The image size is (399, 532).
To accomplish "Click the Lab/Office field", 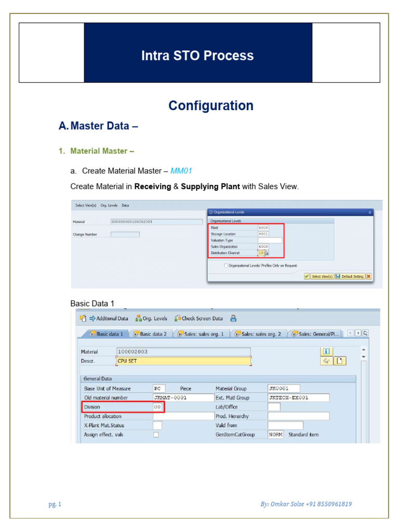I will pos(274,407).
